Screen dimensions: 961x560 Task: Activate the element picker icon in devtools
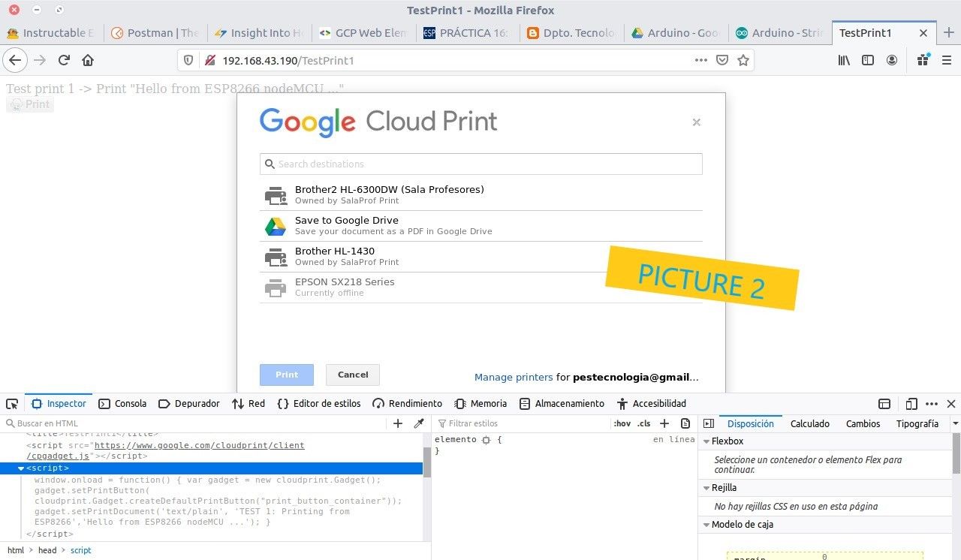click(x=12, y=404)
